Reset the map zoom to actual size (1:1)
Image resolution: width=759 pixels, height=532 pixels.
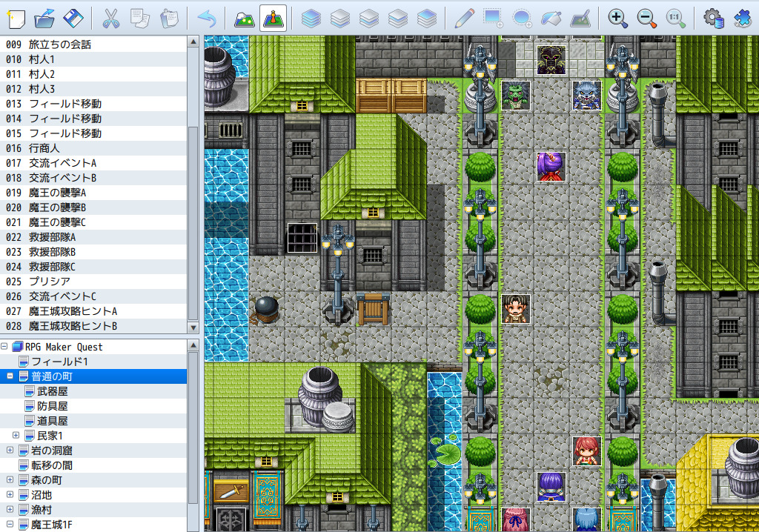point(675,18)
